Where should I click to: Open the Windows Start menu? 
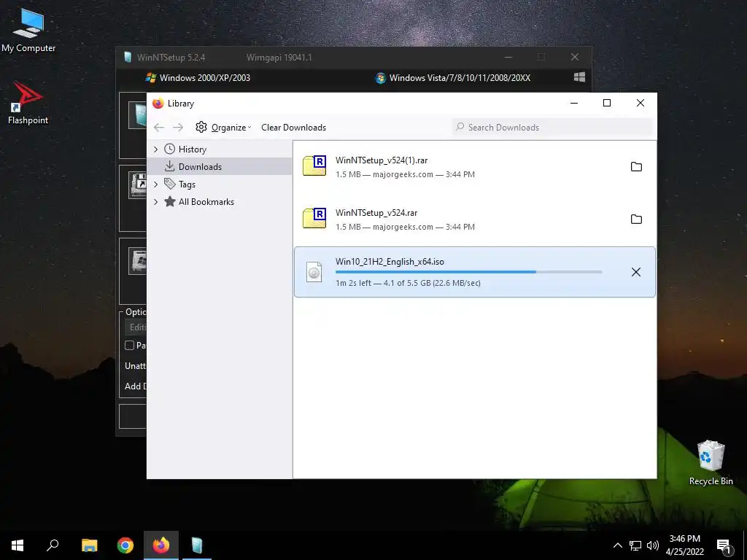[x=18, y=545]
